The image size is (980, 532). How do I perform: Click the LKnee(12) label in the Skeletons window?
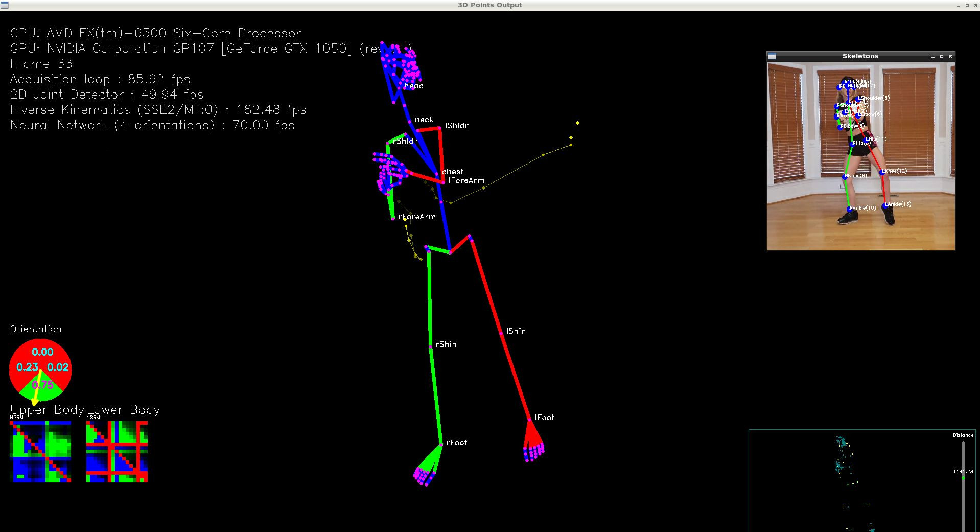click(x=896, y=171)
